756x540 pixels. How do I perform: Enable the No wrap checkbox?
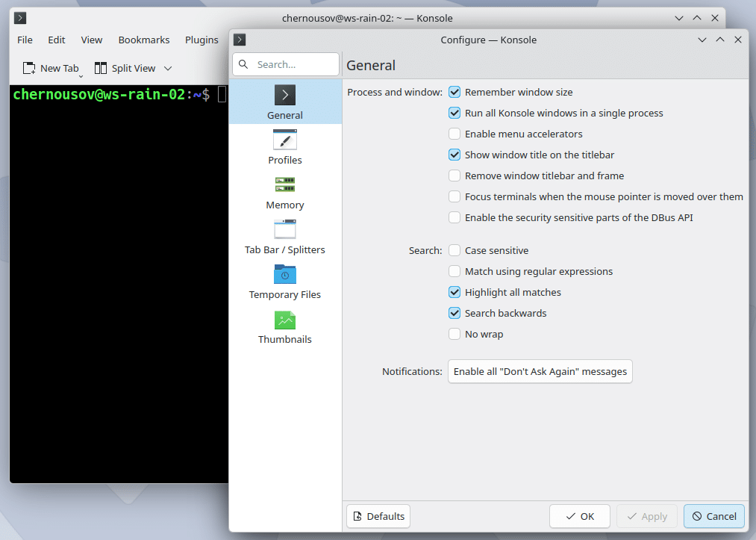pyautogui.click(x=454, y=334)
